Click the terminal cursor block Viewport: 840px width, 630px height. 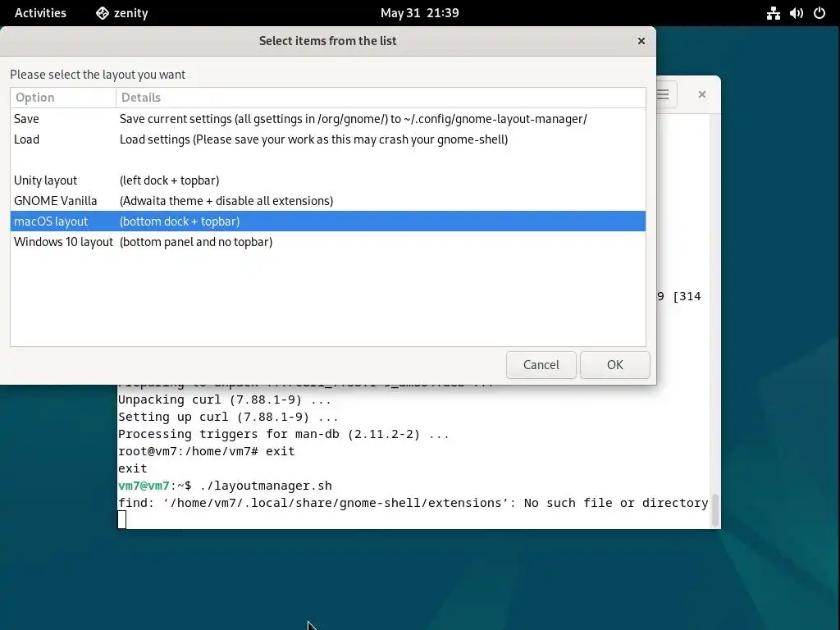pyautogui.click(x=122, y=519)
